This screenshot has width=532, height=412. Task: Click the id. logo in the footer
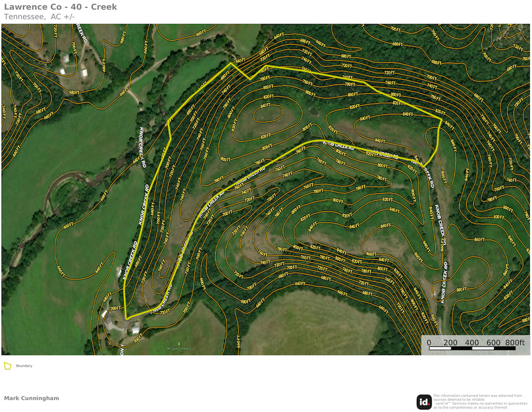(424, 401)
